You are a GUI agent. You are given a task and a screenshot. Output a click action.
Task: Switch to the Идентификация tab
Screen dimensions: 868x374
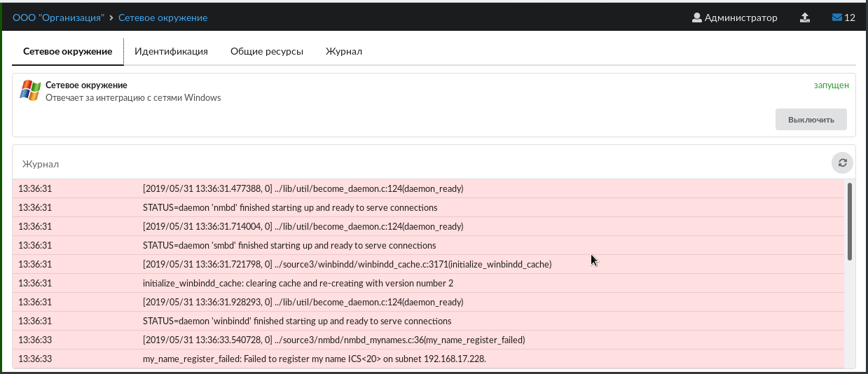click(171, 51)
